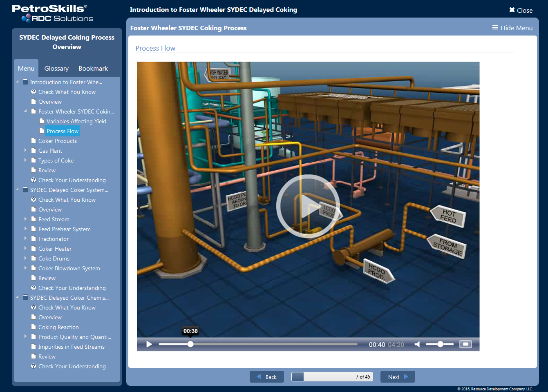Screen dimensions: 548x392
Task: Mute the video using the speaker icon
Action: click(417, 344)
